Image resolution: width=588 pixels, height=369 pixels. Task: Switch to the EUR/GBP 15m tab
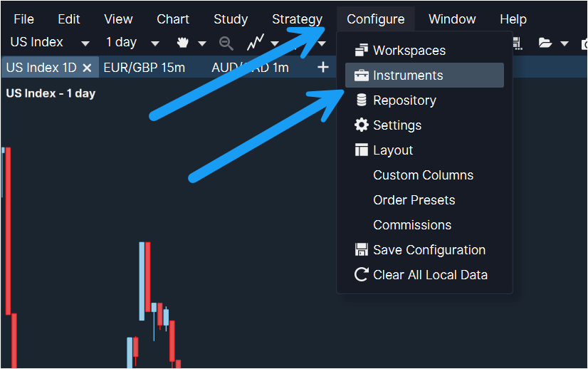[x=144, y=68]
